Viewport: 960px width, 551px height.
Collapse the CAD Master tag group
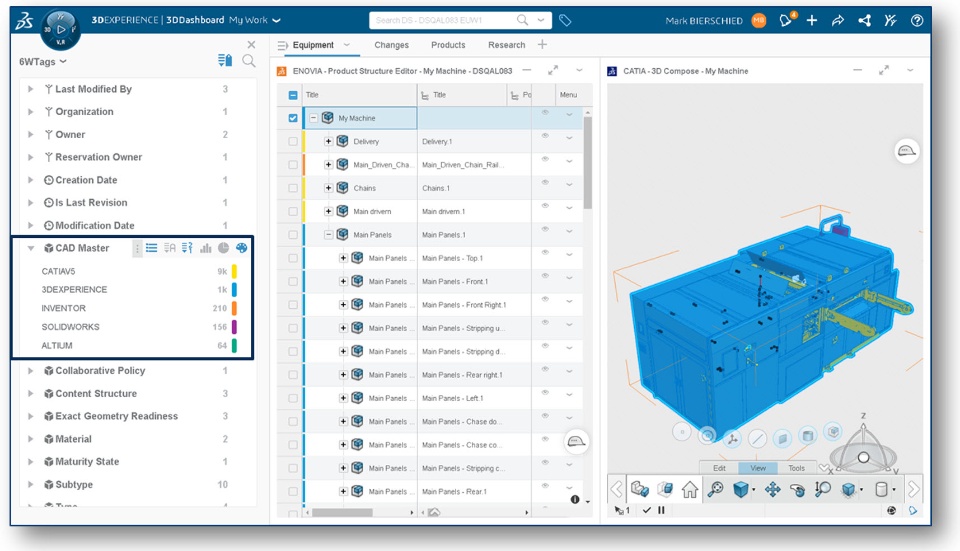[30, 248]
